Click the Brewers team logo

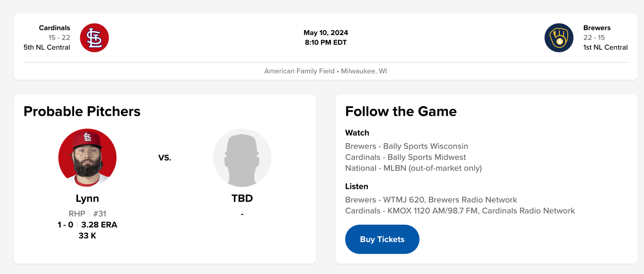coord(559,38)
